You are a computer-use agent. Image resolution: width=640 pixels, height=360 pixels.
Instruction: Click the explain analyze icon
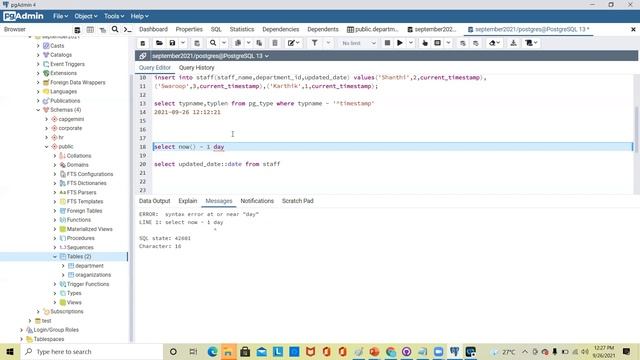pyautogui.click(x=438, y=43)
